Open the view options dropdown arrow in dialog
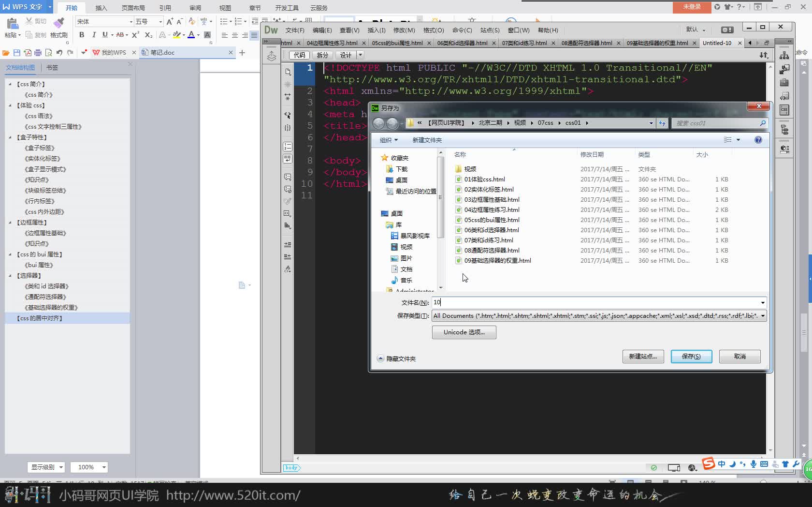Screen dimensions: 812x507 [x=738, y=140]
